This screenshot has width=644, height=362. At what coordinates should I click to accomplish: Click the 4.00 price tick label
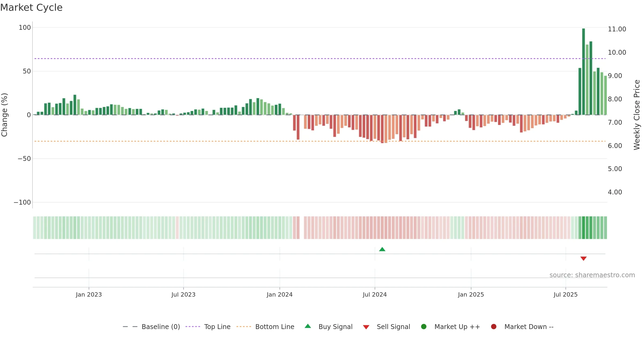pyautogui.click(x=615, y=192)
